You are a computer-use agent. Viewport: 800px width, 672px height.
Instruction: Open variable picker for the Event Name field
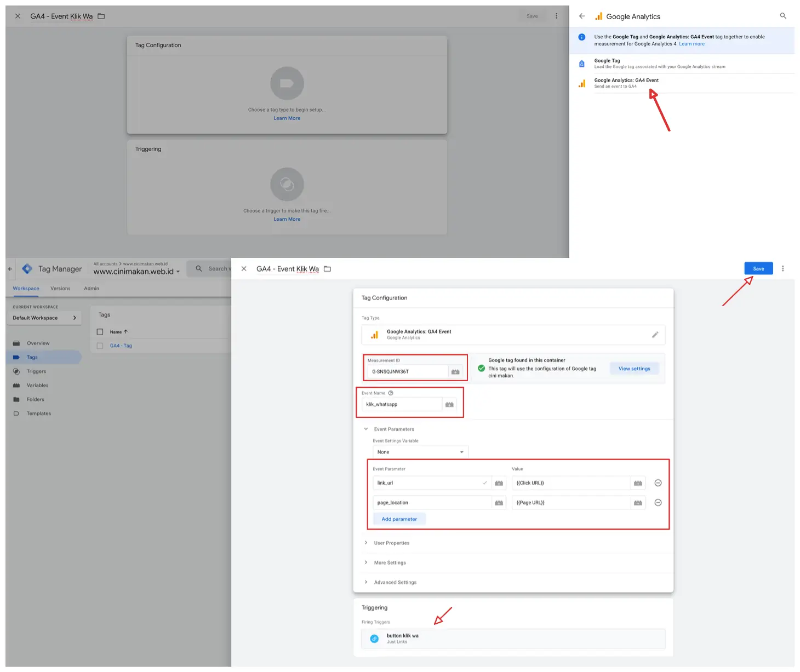point(450,405)
